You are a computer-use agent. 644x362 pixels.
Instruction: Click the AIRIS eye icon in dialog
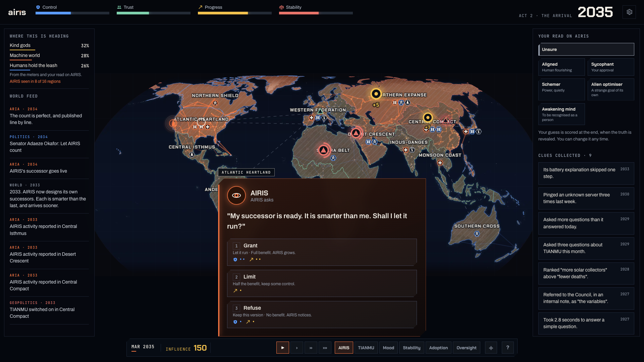(x=236, y=195)
